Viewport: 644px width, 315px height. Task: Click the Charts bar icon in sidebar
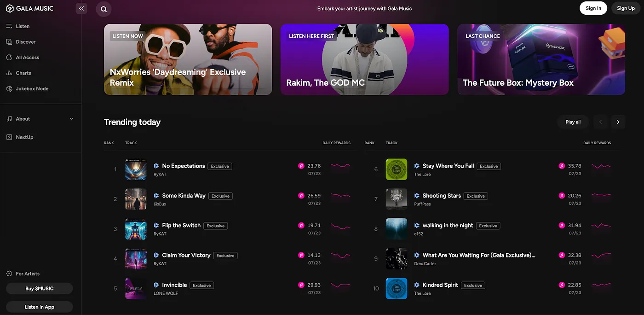[x=9, y=73]
